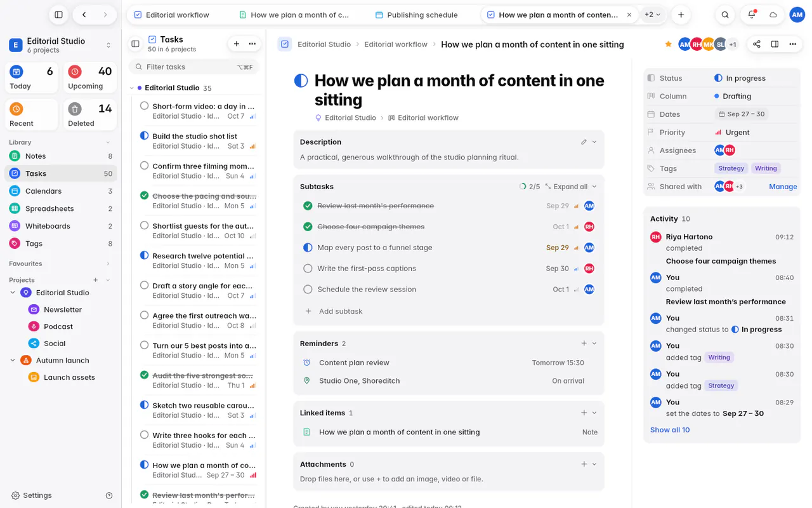Open notifications bell icon

point(752,15)
